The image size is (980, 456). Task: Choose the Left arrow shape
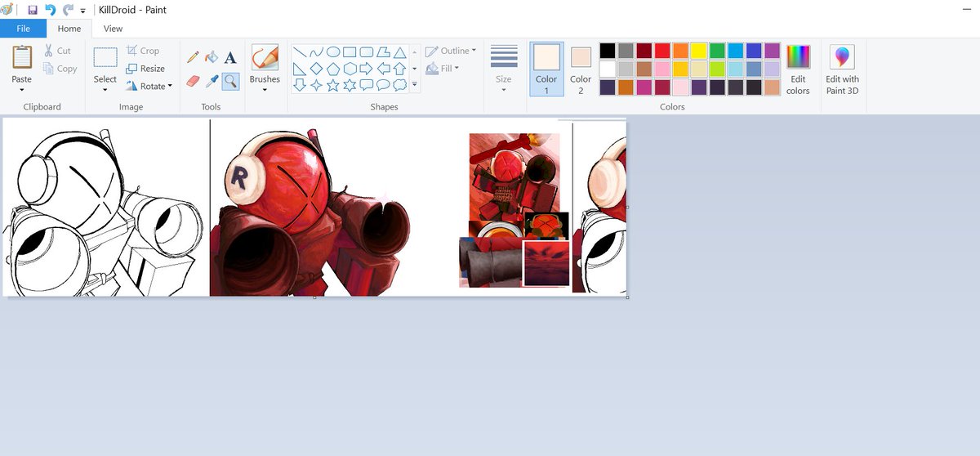click(x=383, y=68)
